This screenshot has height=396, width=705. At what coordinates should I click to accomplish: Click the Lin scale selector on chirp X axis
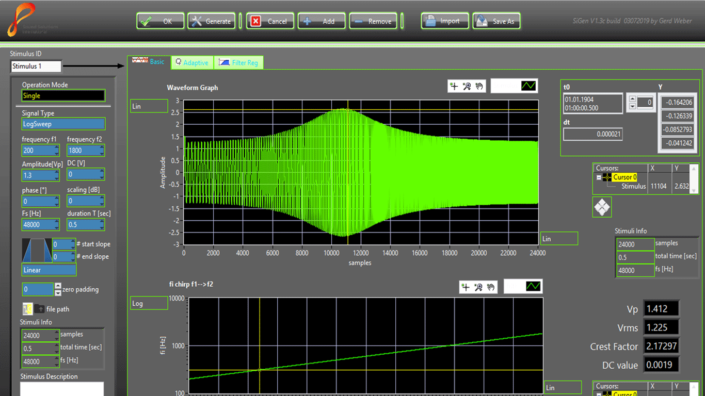point(562,387)
